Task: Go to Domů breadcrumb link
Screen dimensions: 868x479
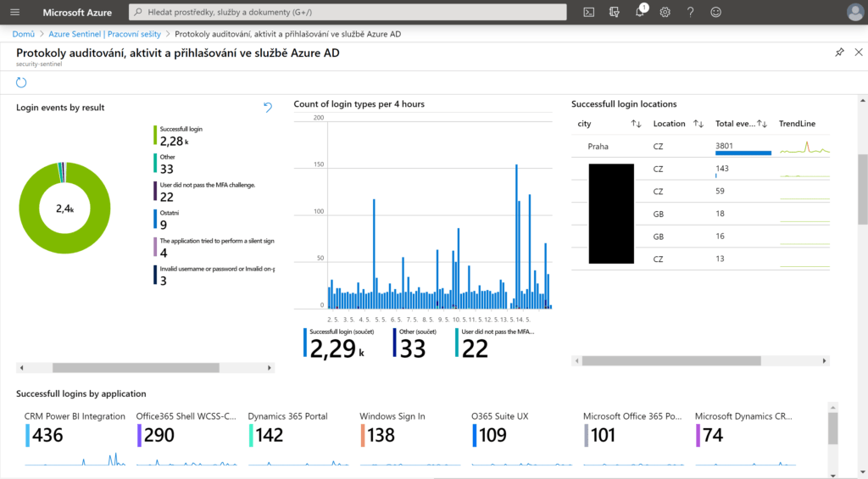Action: click(x=23, y=33)
